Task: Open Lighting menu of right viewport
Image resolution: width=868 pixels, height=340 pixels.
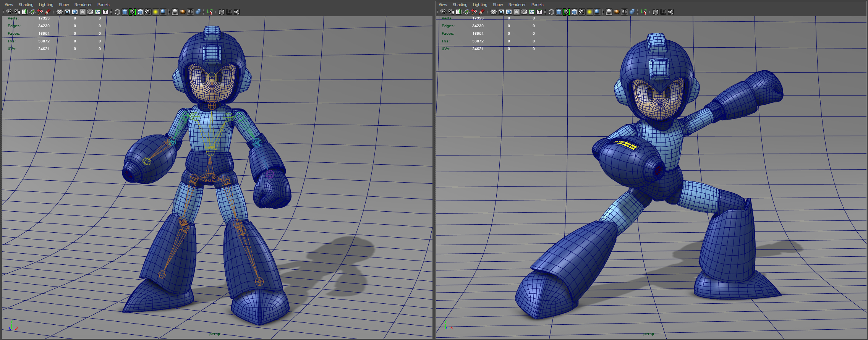Action: pos(480,5)
